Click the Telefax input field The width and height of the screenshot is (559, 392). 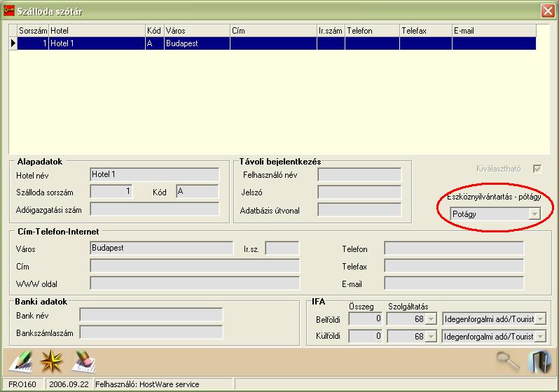tap(454, 266)
